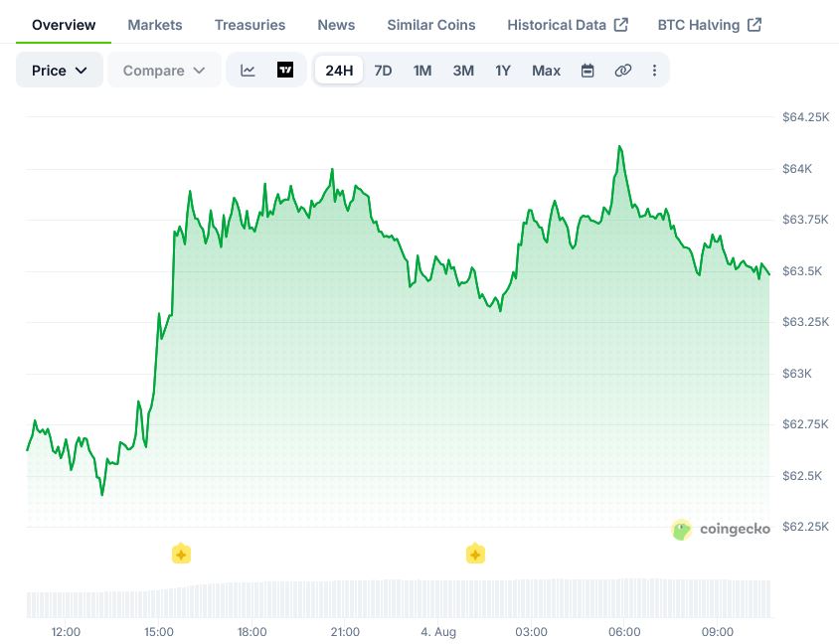The image size is (839, 644).
Task: Switch to the Markets tab
Action: pyautogui.click(x=155, y=25)
